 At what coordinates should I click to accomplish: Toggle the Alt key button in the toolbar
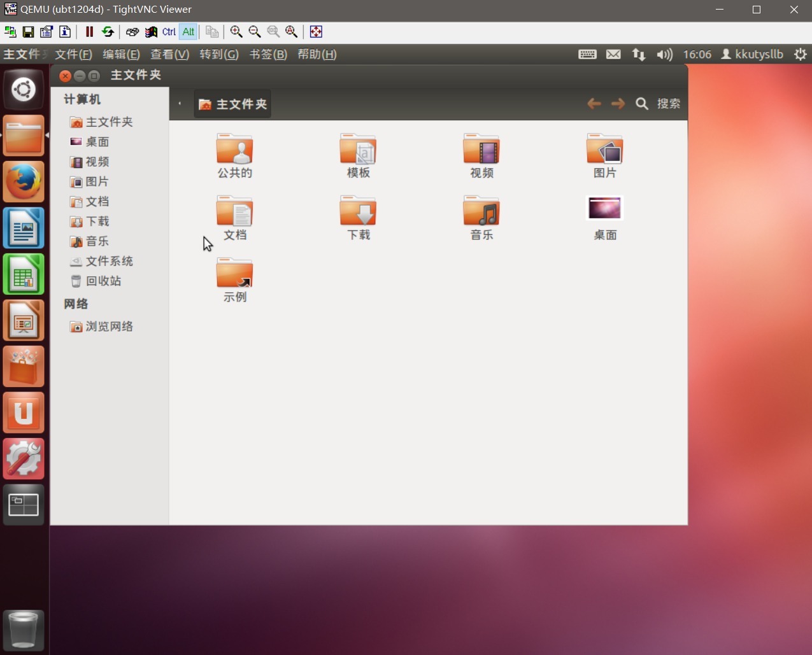point(188,32)
